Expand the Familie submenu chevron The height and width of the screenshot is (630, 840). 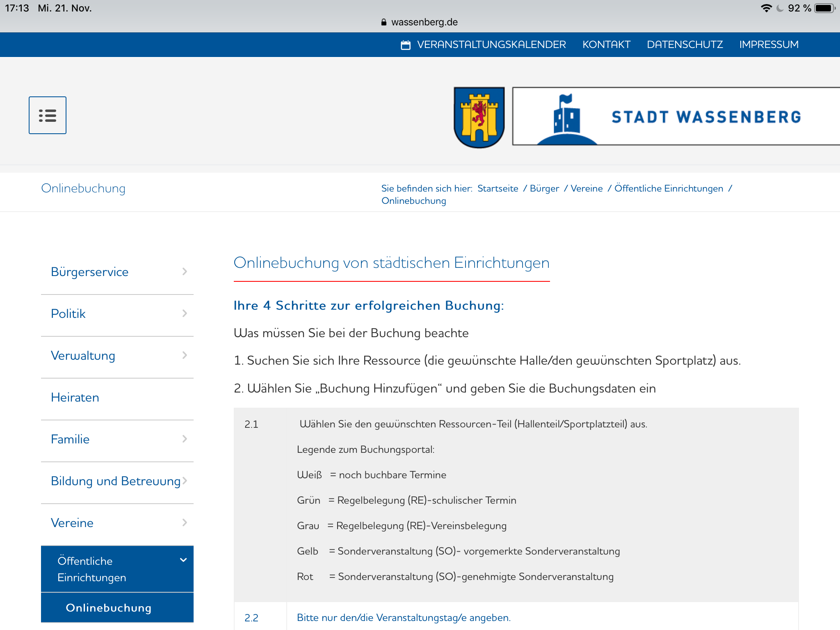[x=185, y=439]
